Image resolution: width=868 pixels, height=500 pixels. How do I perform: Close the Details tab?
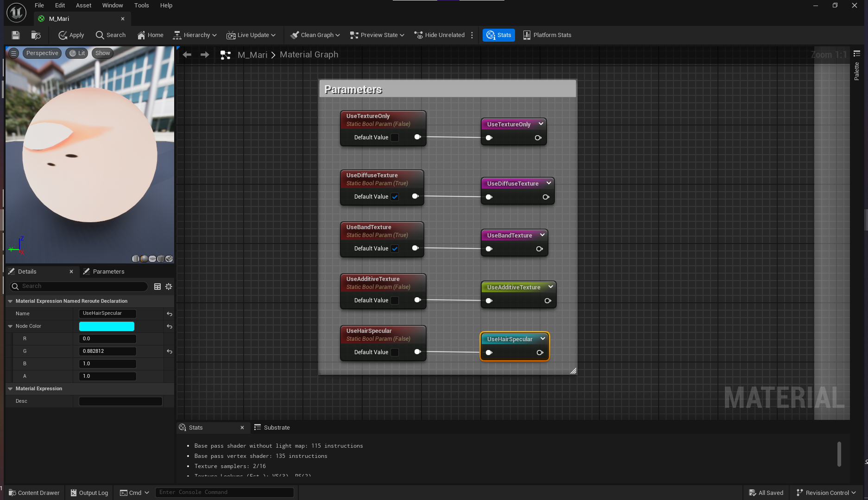pyautogui.click(x=71, y=272)
